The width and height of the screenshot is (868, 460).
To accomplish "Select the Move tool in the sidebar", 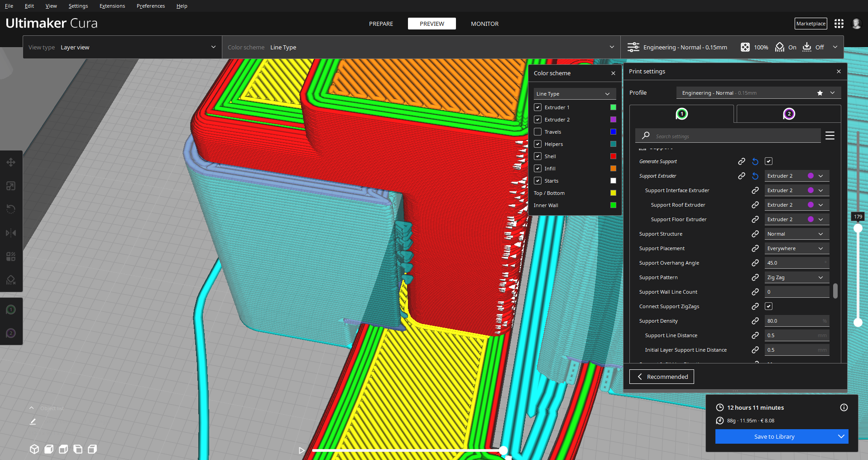I will coord(11,162).
